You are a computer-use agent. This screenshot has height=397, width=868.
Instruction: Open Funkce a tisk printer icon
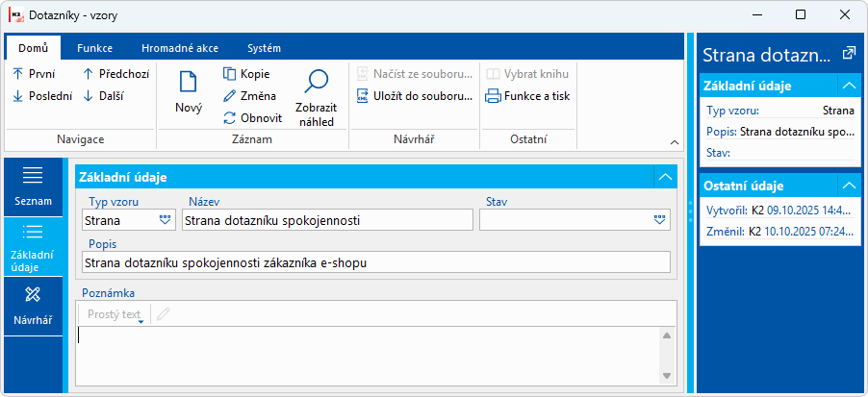pyautogui.click(x=494, y=96)
